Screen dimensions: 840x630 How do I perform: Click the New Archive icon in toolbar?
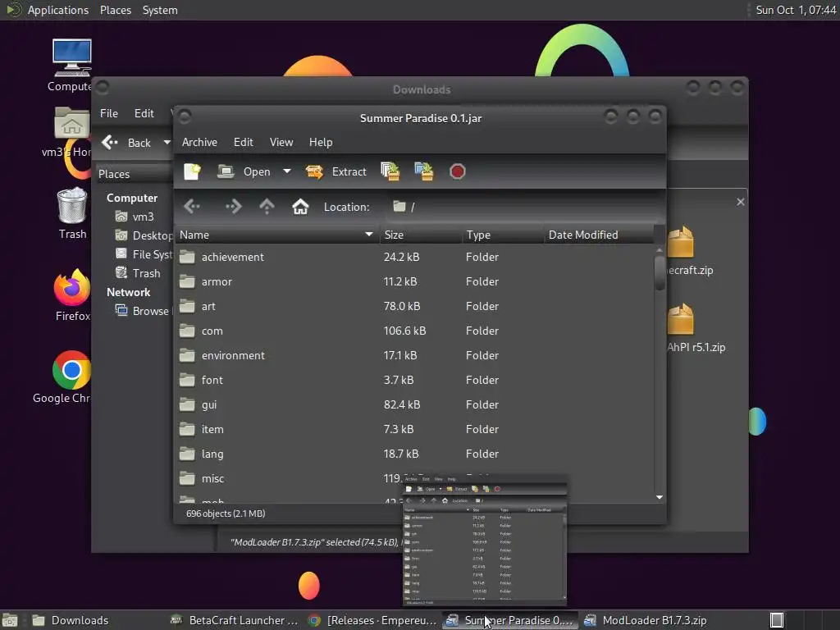[x=192, y=171]
